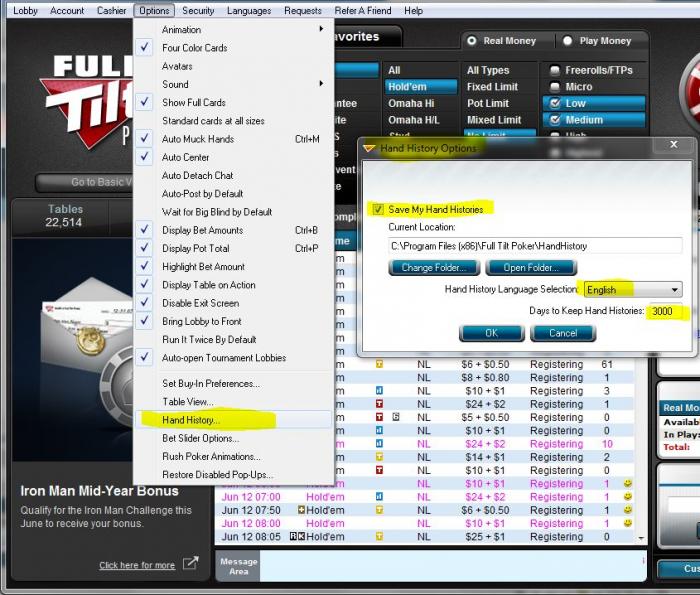This screenshot has width=700, height=595.
Task: Click tournament list scrollbar down arrow
Action: pos(641,538)
